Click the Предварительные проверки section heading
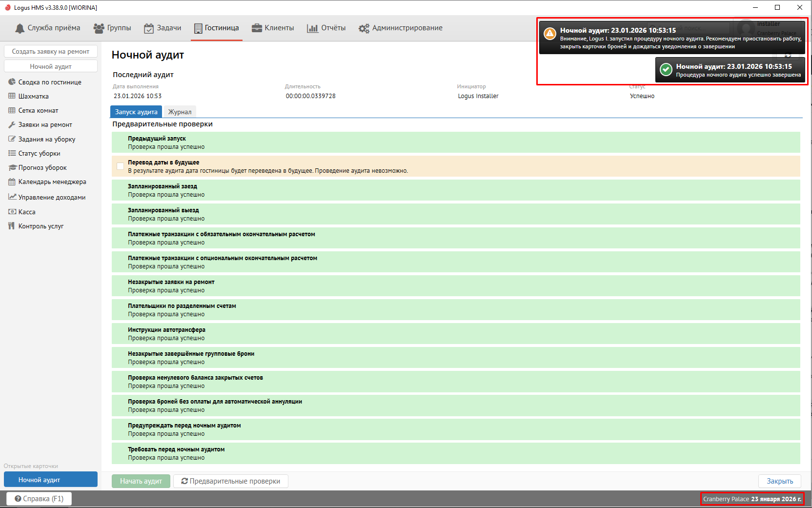 (x=162, y=124)
